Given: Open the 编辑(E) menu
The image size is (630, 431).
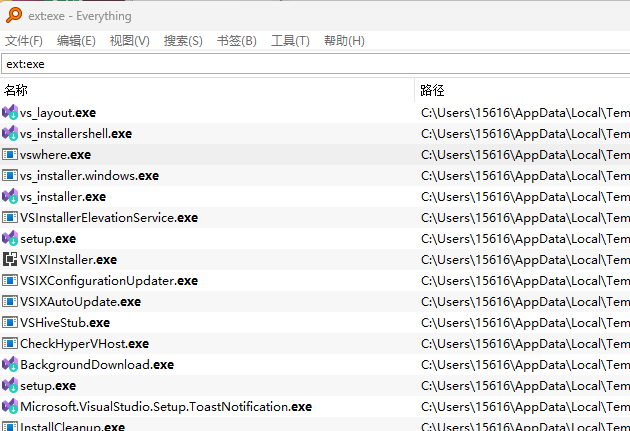Looking at the screenshot, I should (x=76, y=41).
